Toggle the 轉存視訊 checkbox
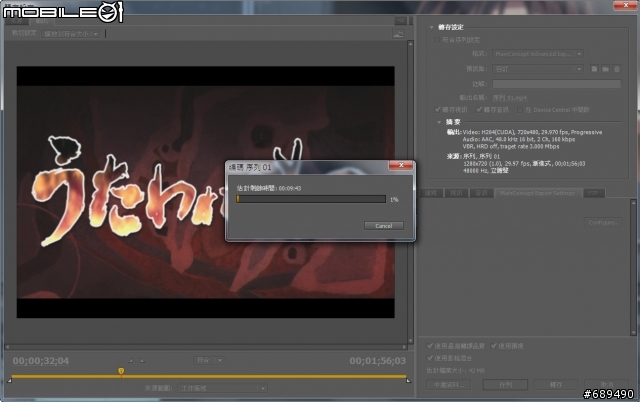This screenshot has width=640, height=402. point(438,109)
